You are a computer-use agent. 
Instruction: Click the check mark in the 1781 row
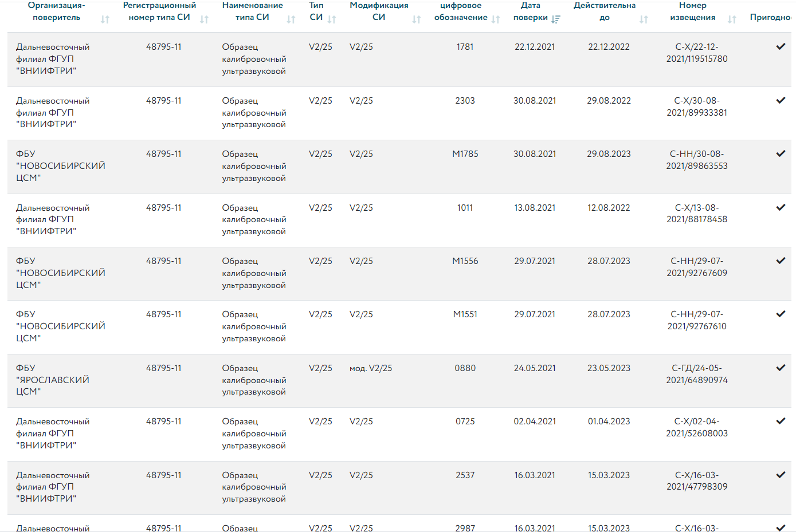[x=781, y=46]
